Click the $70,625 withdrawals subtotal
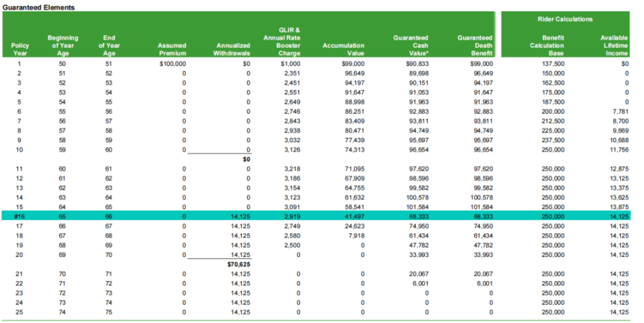Screen dimensions: 644x323 [x=239, y=265]
